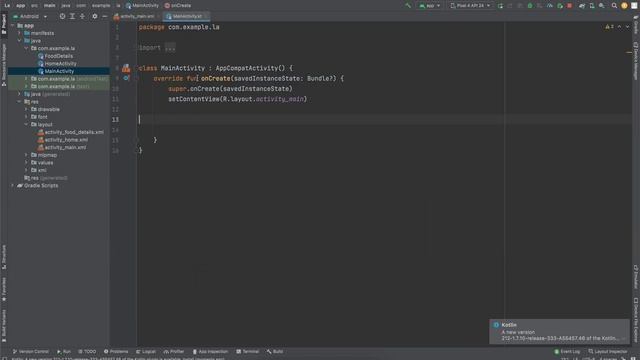Close the MainActivity.kt tab
Image resolution: width=640 pixels, height=360 pixels.
click(206, 16)
